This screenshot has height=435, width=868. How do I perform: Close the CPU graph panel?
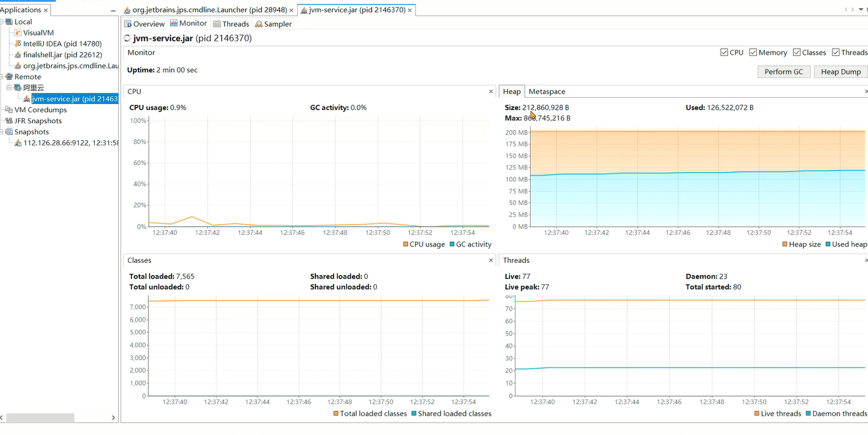pos(491,92)
